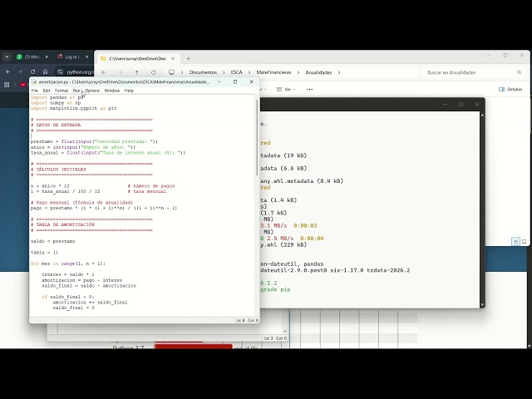Image resolution: width=532 pixels, height=399 pixels.
Task: Open the YouTube bookmark in Chrome
Action: click(x=23, y=85)
